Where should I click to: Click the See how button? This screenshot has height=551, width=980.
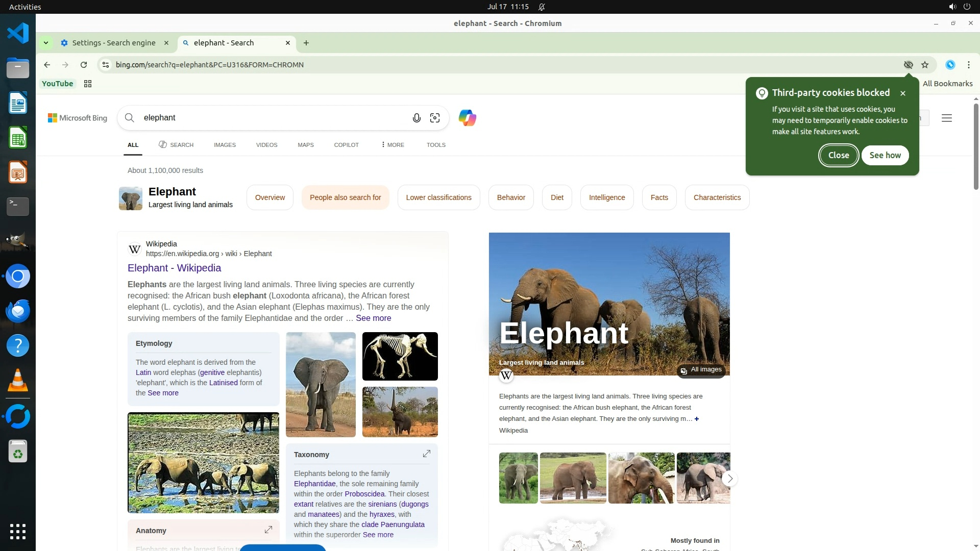coord(885,155)
